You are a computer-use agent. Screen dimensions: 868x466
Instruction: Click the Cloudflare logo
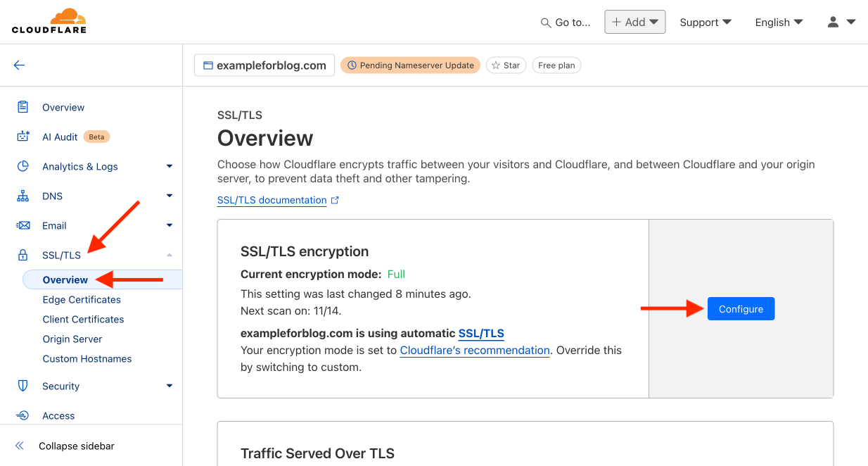point(49,21)
